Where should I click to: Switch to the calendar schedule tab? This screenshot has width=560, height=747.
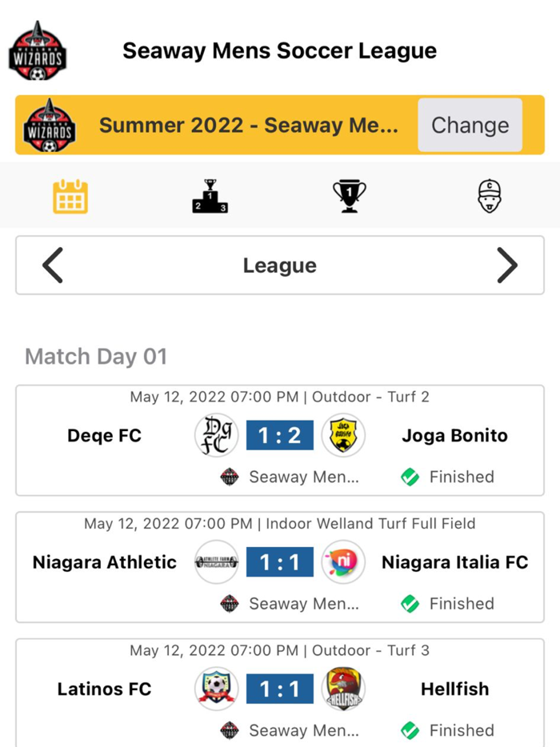click(70, 194)
